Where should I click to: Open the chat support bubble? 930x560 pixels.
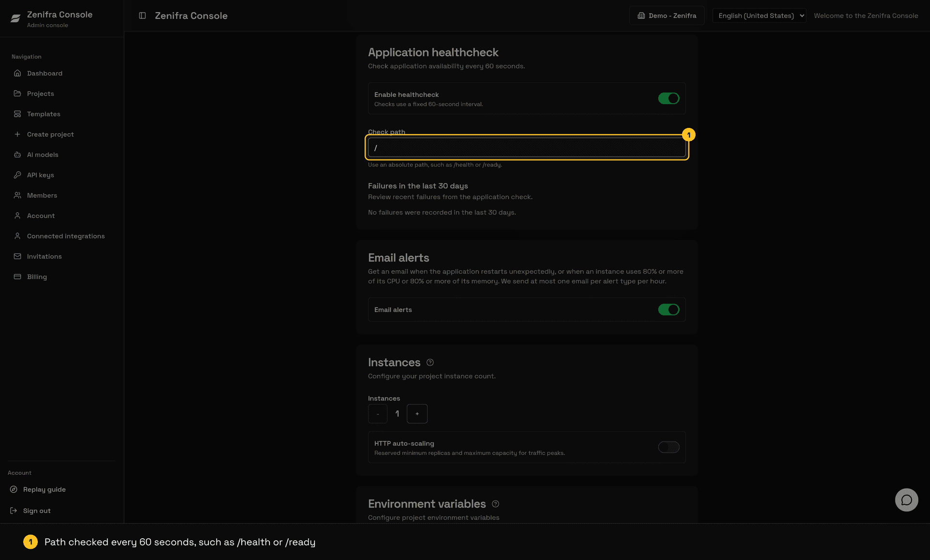tap(906, 500)
